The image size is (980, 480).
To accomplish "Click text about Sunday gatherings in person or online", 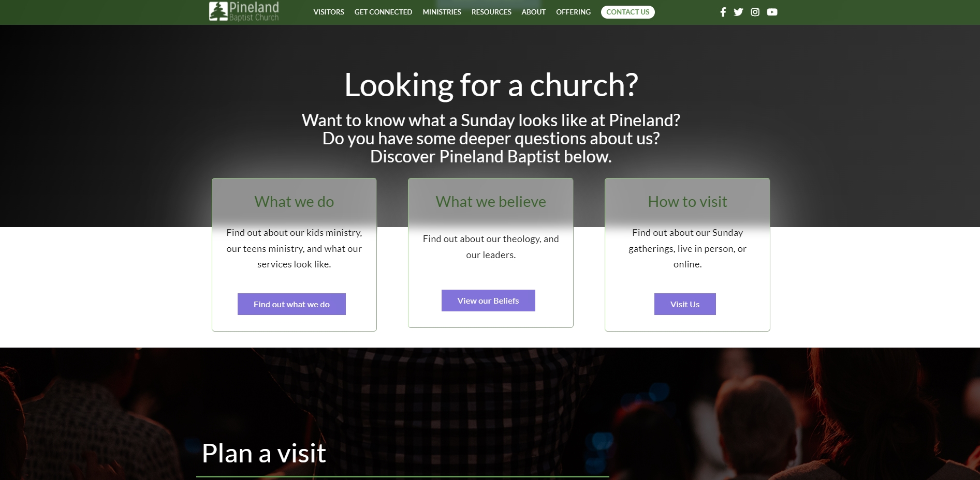I will pyautogui.click(x=688, y=248).
